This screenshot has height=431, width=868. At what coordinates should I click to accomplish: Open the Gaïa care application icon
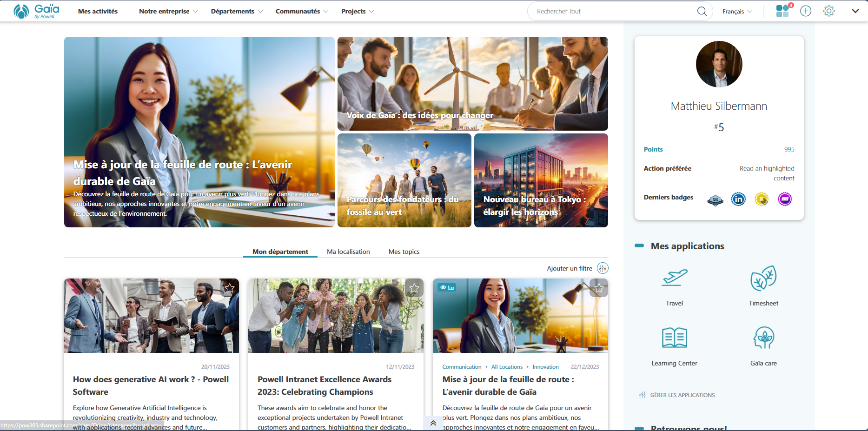coord(763,338)
